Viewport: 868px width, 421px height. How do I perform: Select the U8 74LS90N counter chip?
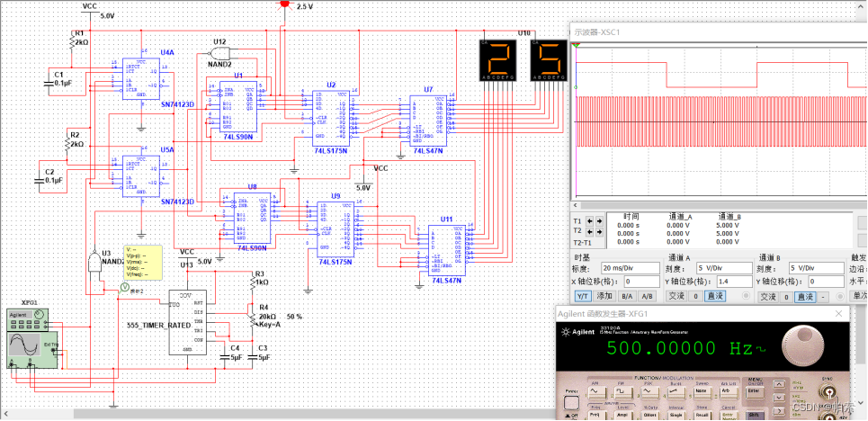click(x=252, y=219)
